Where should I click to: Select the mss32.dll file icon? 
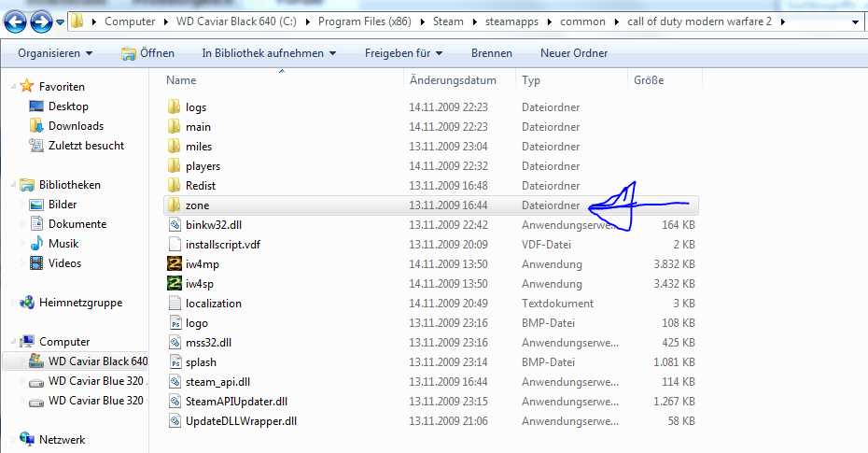click(x=175, y=342)
